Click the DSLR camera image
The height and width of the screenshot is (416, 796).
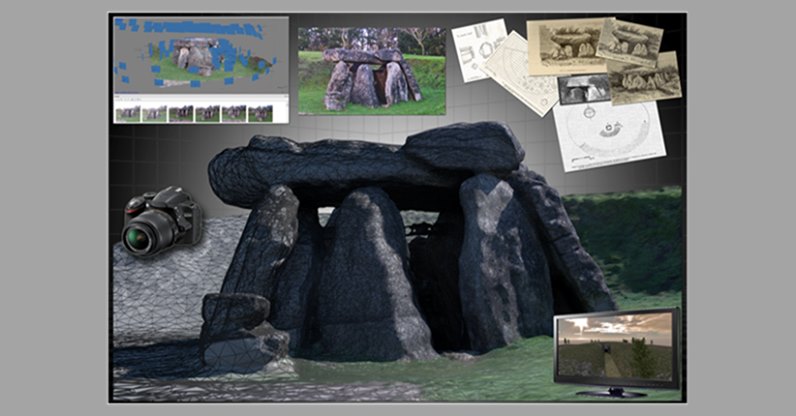coord(161,221)
